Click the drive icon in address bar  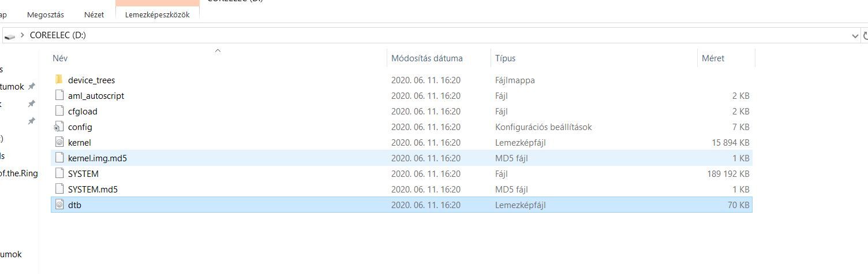(x=10, y=36)
